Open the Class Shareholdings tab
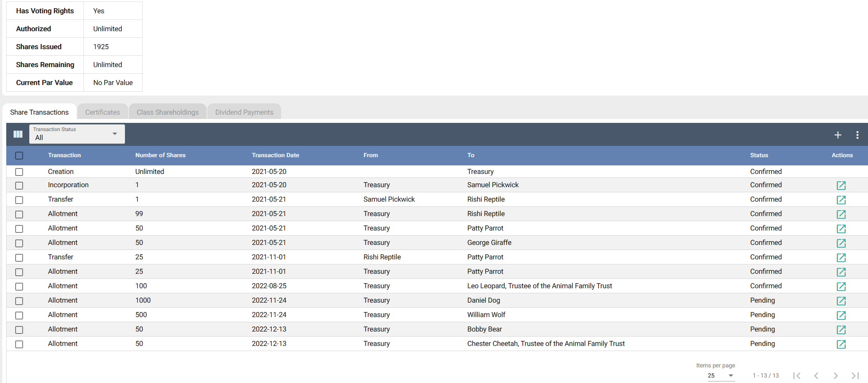Image resolution: width=868 pixels, height=383 pixels. point(168,112)
